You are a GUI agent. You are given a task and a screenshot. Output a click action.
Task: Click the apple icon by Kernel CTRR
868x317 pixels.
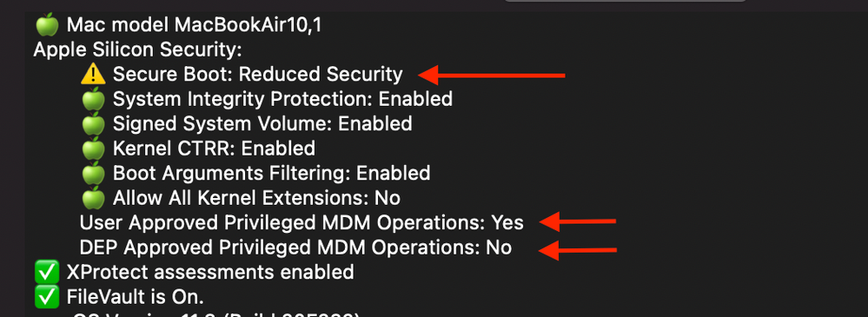click(x=93, y=149)
